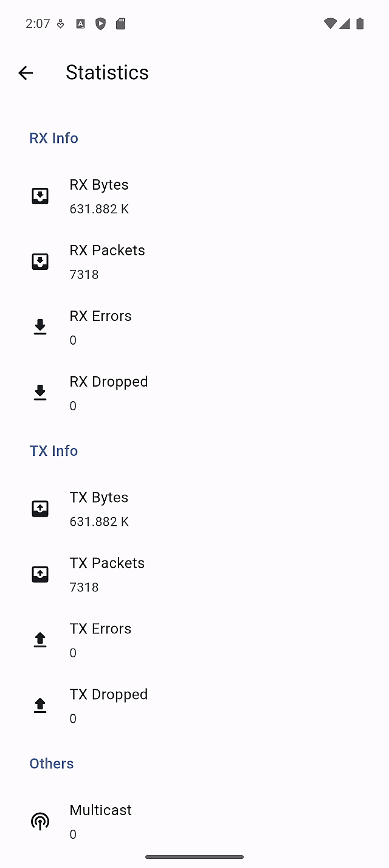This screenshot has height=868, width=389.
Task: Click the TX Packets outbox icon
Action: 40,574
